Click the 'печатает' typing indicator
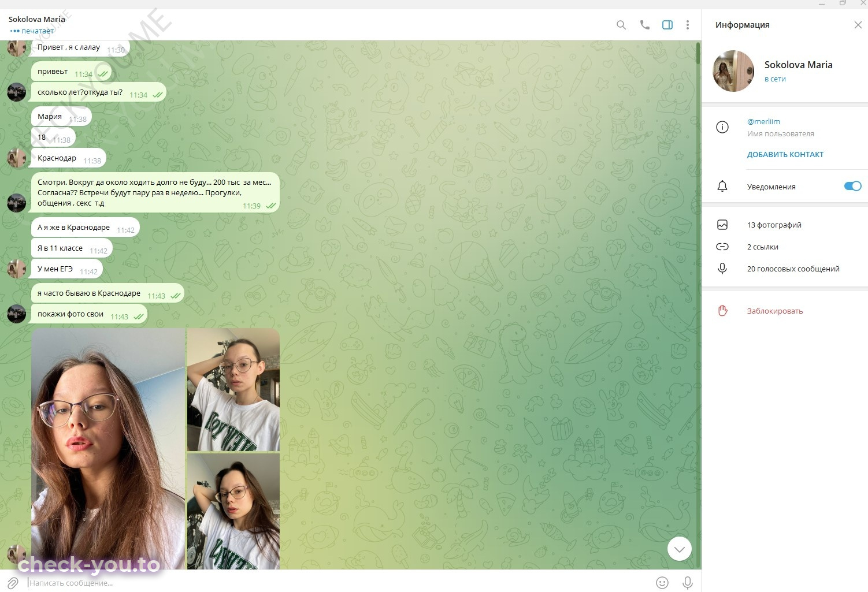Screen dimensions: 868x592 coord(38,31)
